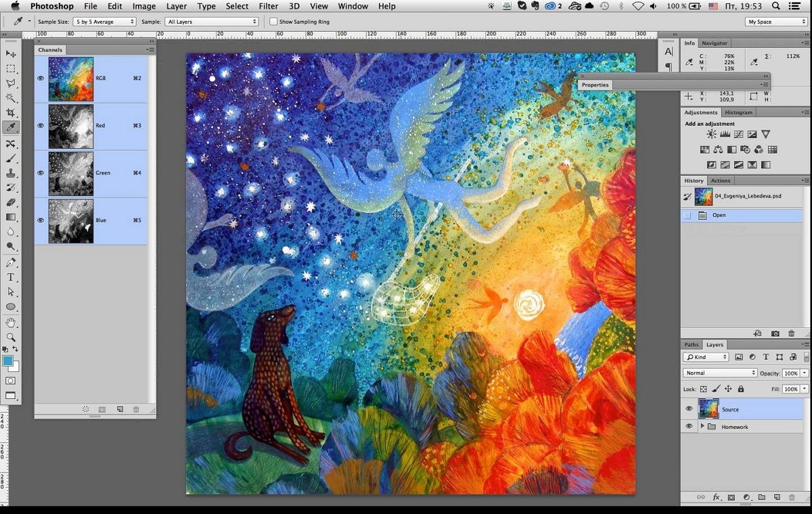Switch to the Navigator tab

pyautogui.click(x=715, y=43)
